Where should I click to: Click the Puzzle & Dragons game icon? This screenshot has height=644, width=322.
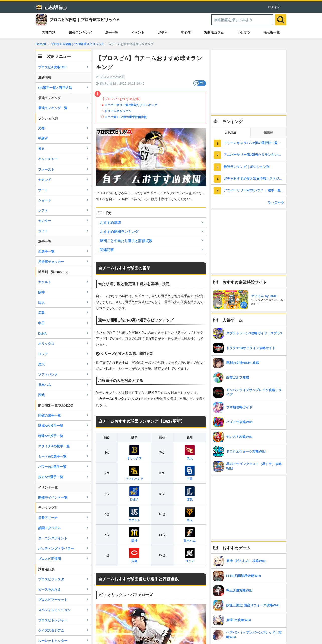pos(218,422)
